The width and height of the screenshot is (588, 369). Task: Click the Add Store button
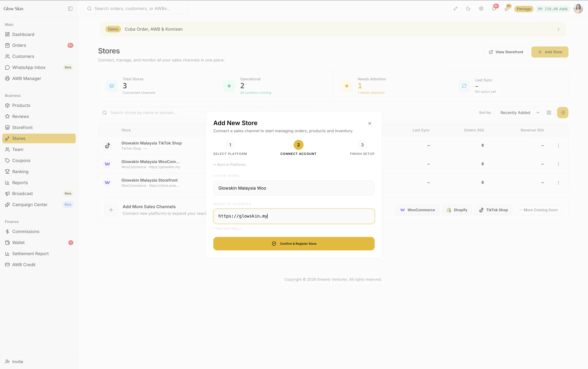(550, 52)
